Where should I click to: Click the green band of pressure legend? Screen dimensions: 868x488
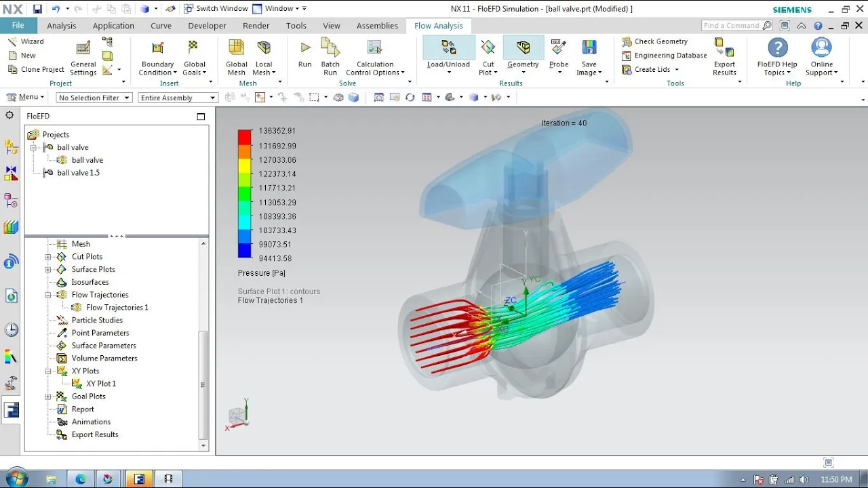point(244,195)
